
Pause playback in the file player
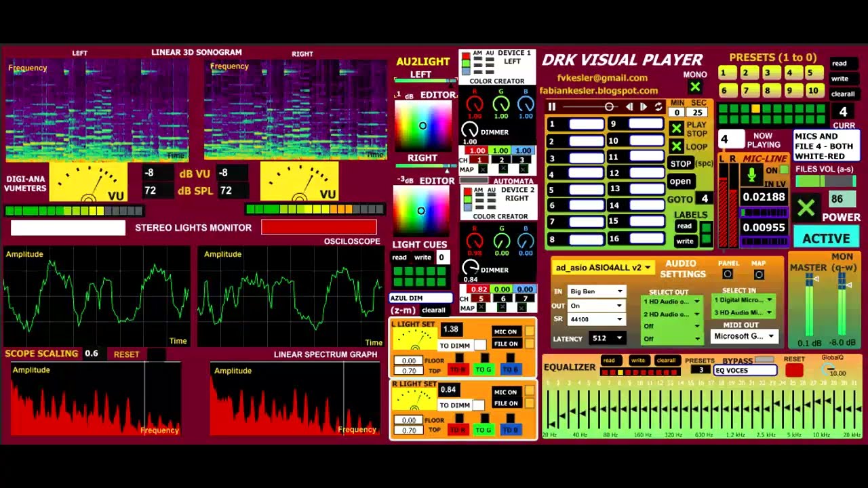pos(552,107)
